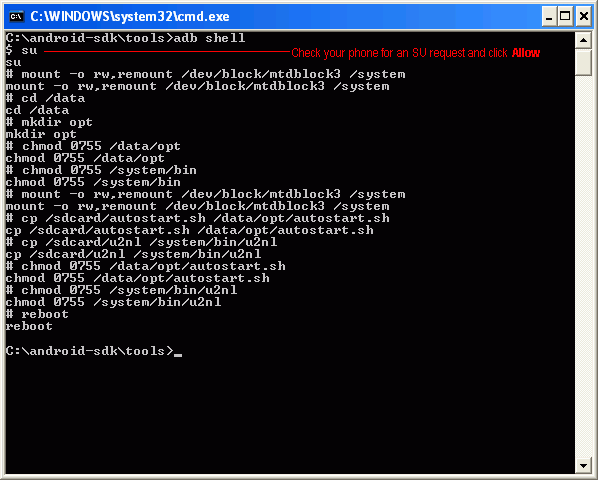The height and width of the screenshot is (480, 598).
Task: Click the scrollbar down arrow
Action: [583, 466]
